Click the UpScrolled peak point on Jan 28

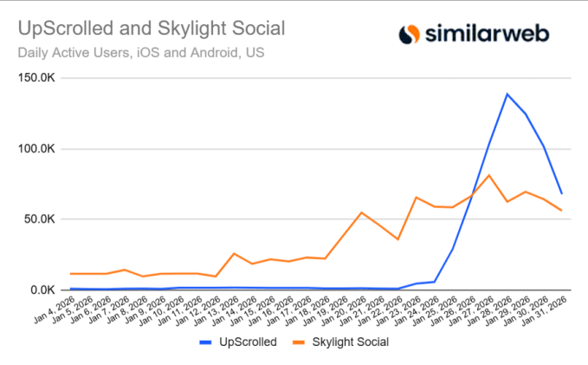coord(507,94)
